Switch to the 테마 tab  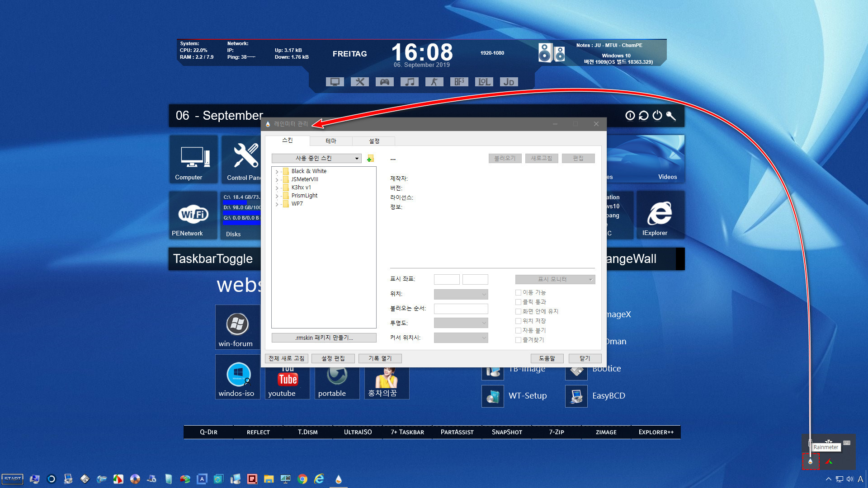pyautogui.click(x=331, y=141)
